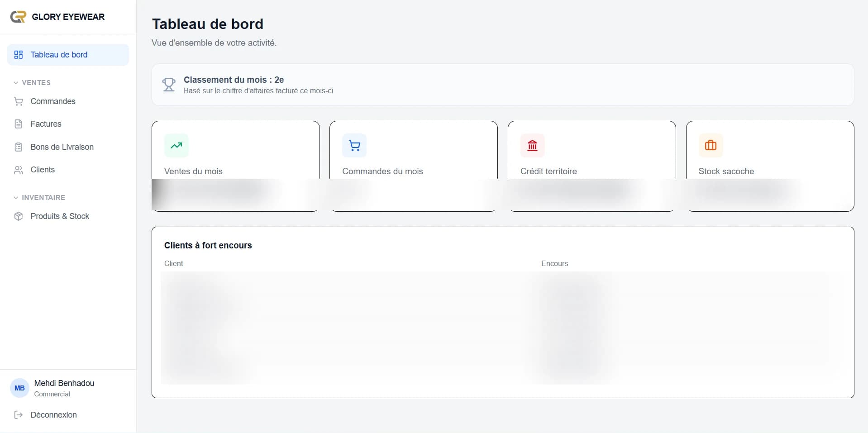Click the trophy icon in ranking banner

tap(169, 85)
